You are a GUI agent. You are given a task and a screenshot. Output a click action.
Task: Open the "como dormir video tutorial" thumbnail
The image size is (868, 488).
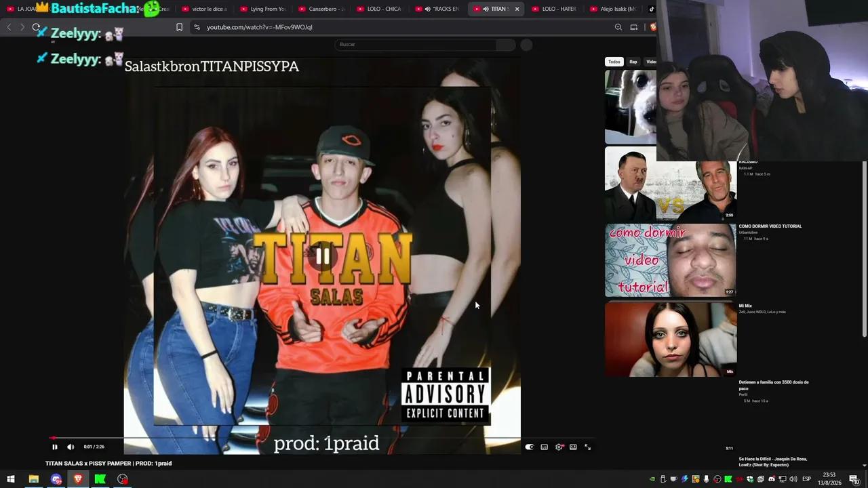point(670,260)
